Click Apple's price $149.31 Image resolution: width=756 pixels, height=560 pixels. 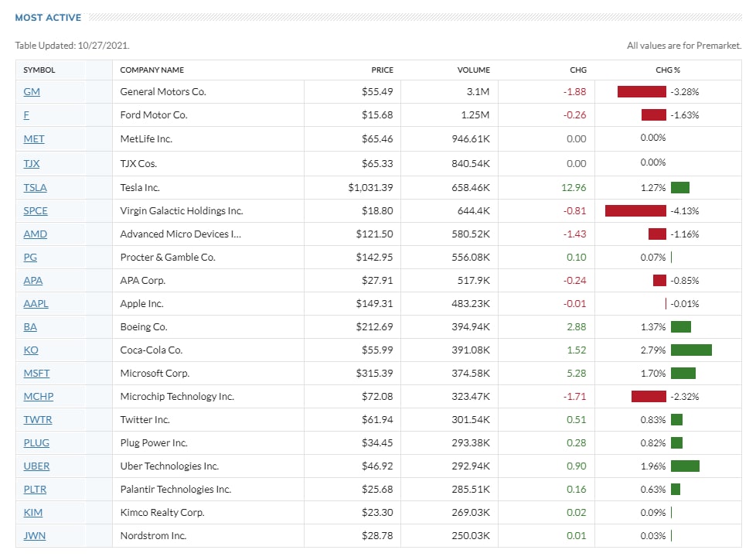click(375, 303)
